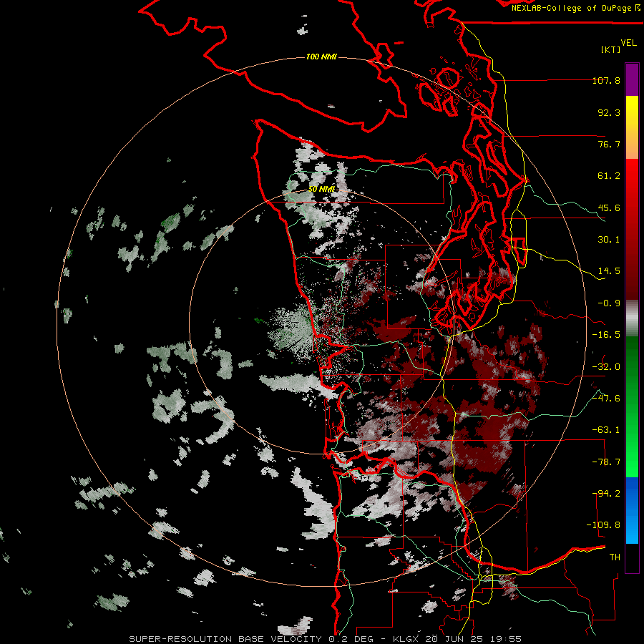The image size is (644, 644).
Task: Click the -32.0 legend value
Action: pos(606,367)
